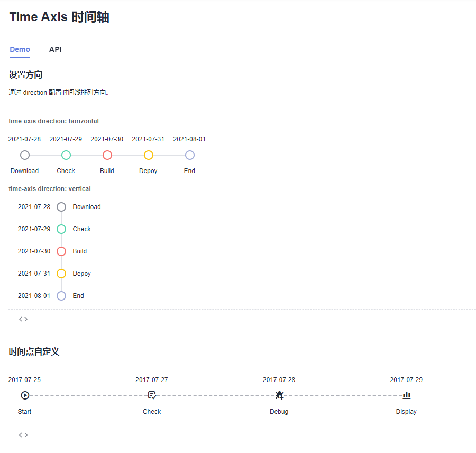Viewport: 476px width, 453px height.
Task: Click the Download label below its node
Action: coord(24,170)
